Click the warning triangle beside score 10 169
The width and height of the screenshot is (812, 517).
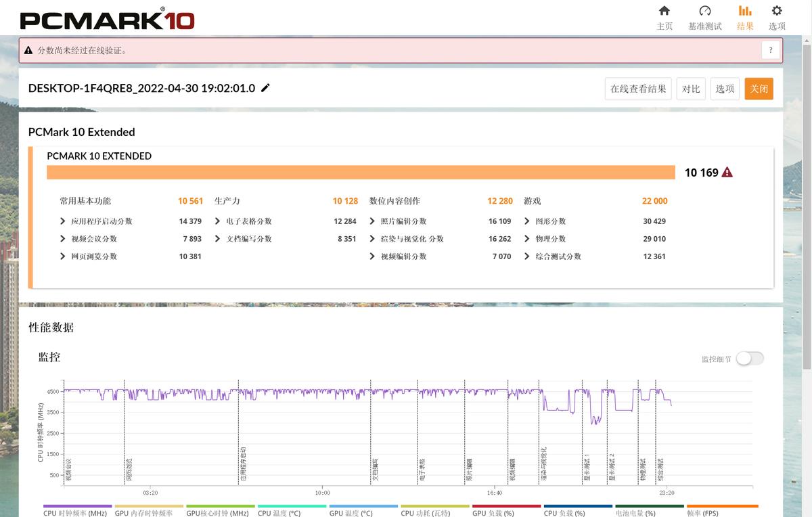coord(727,173)
